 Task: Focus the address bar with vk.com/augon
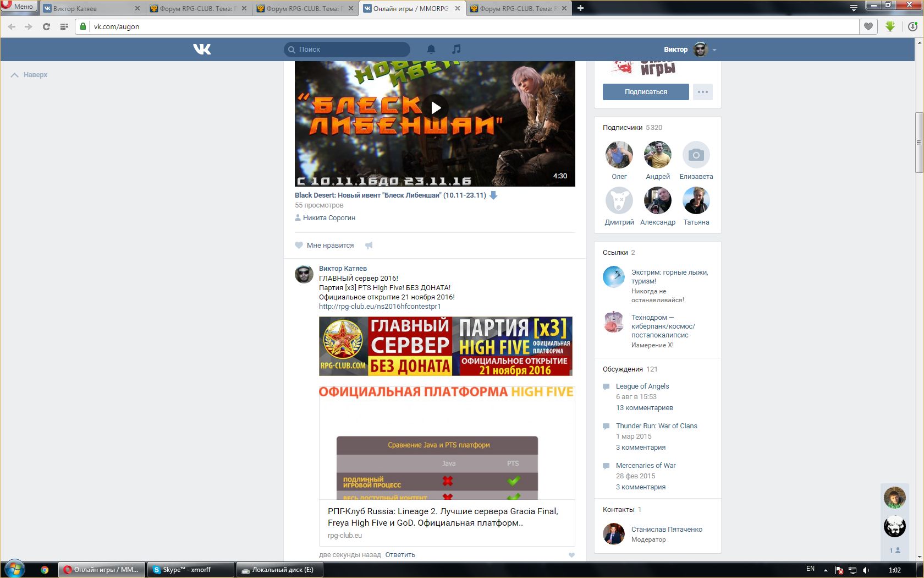coord(473,26)
